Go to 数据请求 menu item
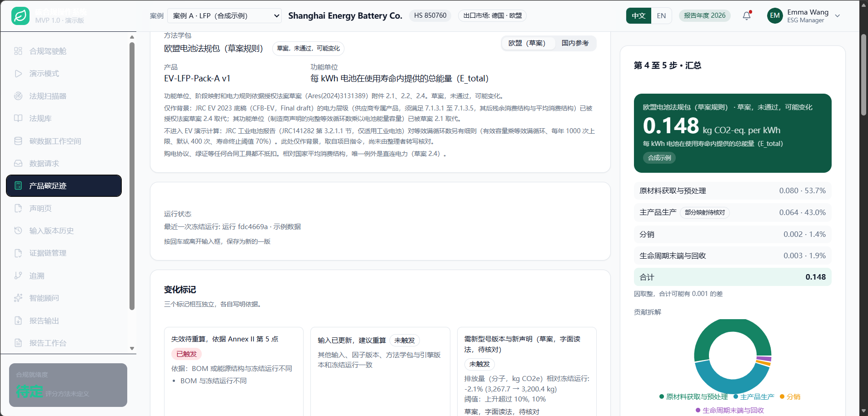Viewport: 868px width, 416px height. tap(64, 163)
